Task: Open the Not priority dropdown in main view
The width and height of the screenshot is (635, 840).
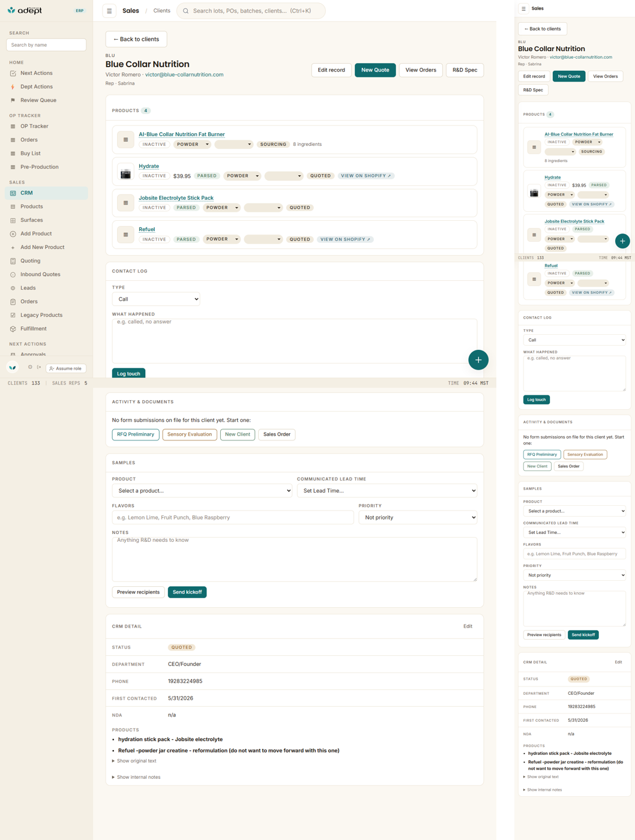Action: coord(418,517)
